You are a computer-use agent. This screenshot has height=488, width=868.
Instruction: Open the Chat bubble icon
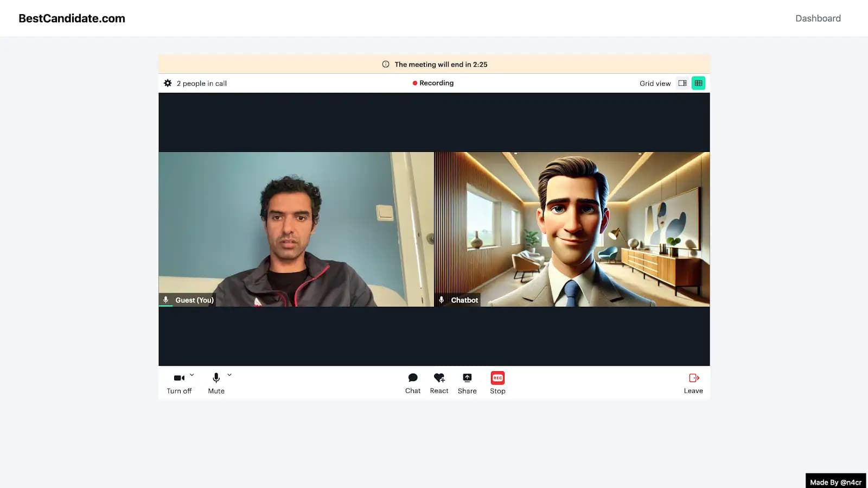point(413,378)
